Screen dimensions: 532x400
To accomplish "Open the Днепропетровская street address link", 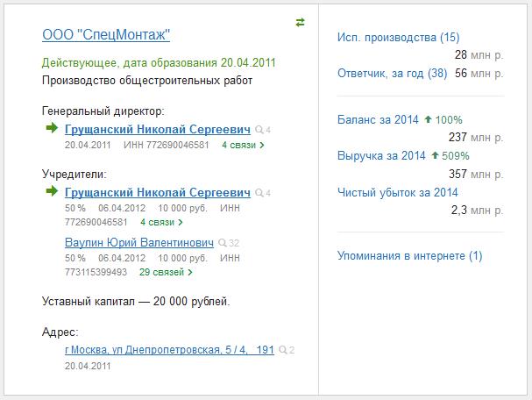I will (x=169, y=350).
